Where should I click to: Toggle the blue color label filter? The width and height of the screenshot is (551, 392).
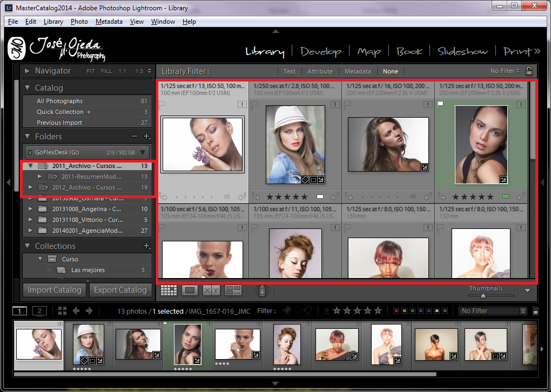421,311
